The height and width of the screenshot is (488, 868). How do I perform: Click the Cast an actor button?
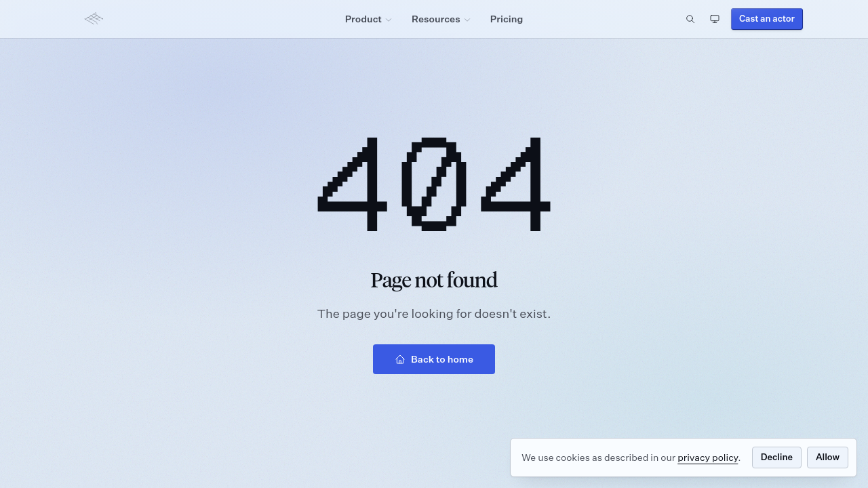767,19
